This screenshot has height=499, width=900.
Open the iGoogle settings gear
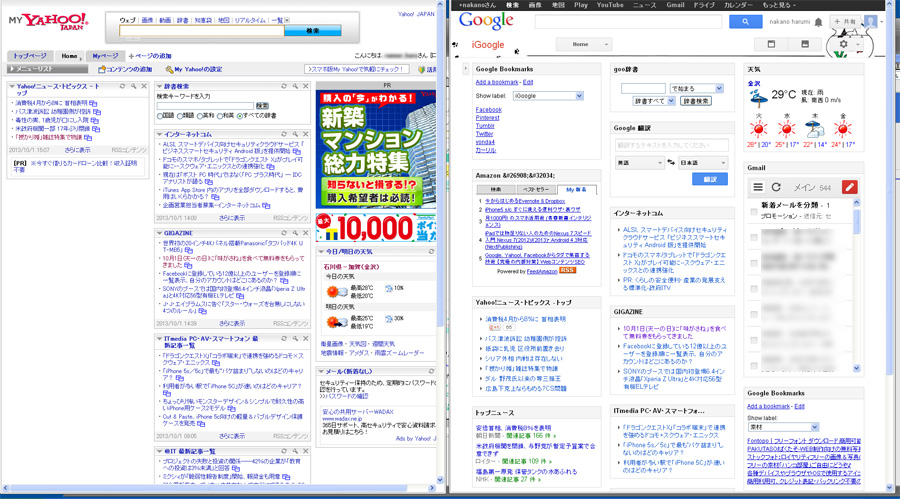tap(843, 44)
